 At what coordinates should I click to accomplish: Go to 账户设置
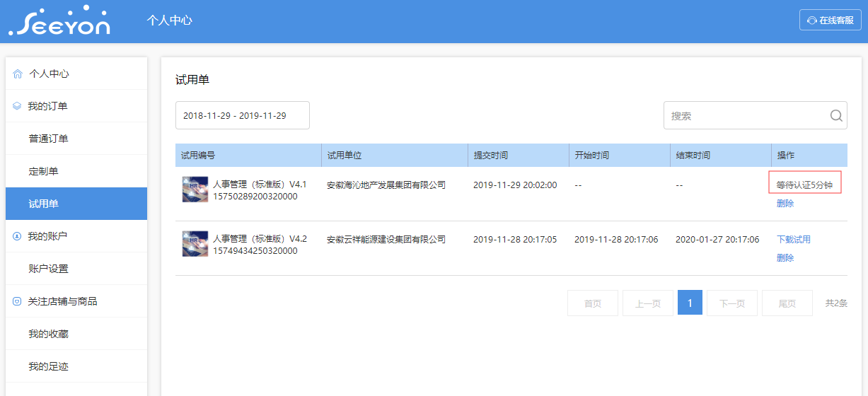pyautogui.click(x=76, y=269)
